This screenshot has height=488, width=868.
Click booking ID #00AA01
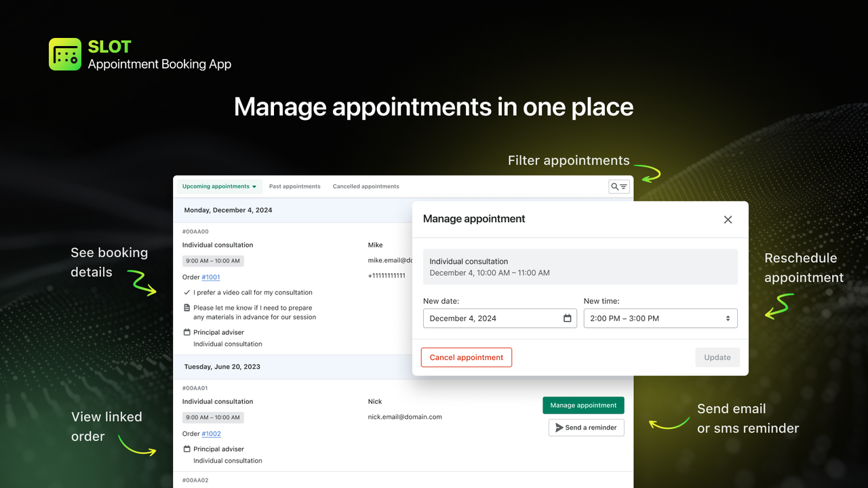[195, 388]
